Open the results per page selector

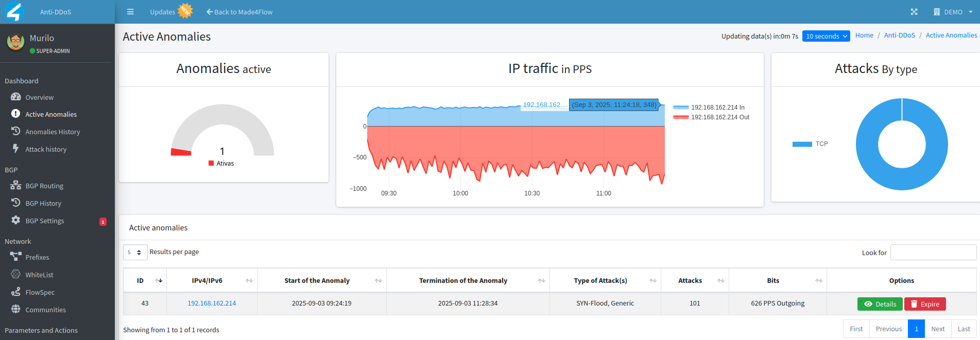pos(135,252)
